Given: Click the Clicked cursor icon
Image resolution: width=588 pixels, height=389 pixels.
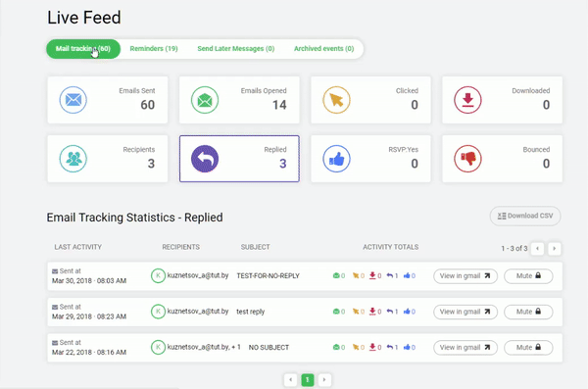Looking at the screenshot, I should point(336,100).
